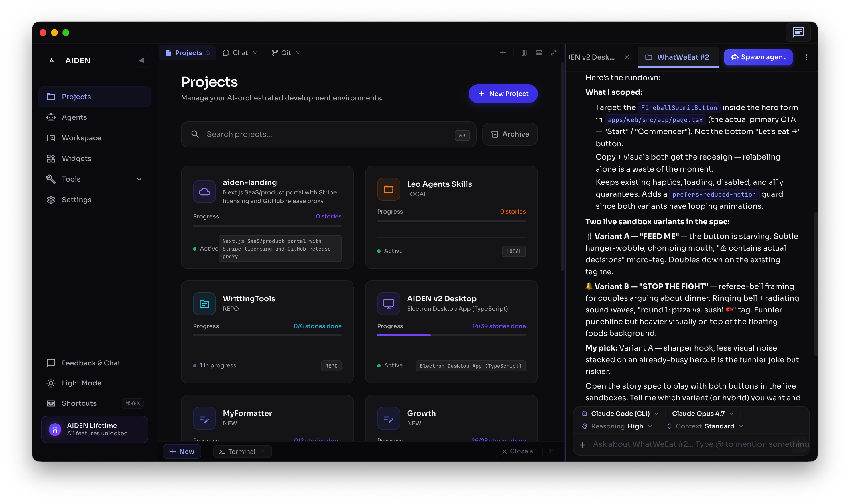Open the three-dot more options menu

806,57
